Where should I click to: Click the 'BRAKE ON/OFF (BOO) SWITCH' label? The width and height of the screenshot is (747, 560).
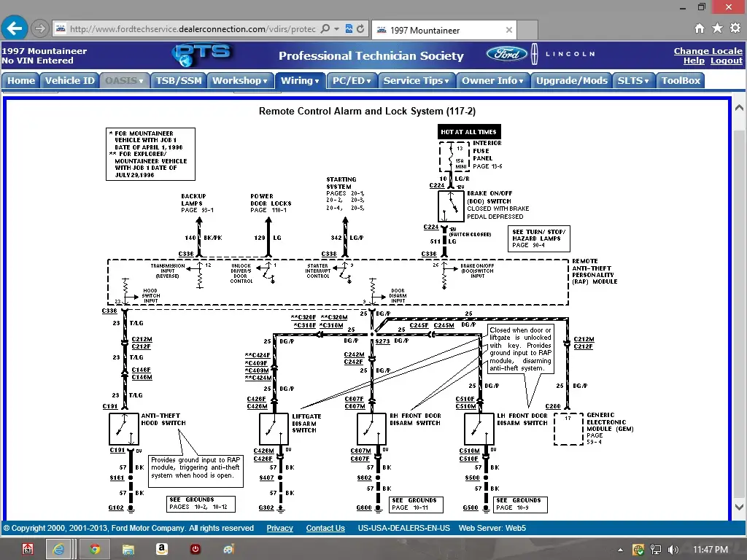489,197
